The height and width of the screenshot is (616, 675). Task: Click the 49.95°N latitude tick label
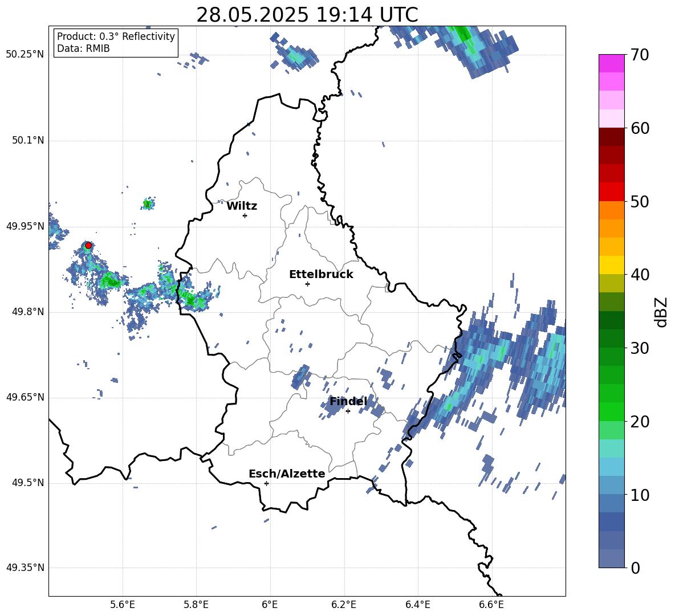25,226
